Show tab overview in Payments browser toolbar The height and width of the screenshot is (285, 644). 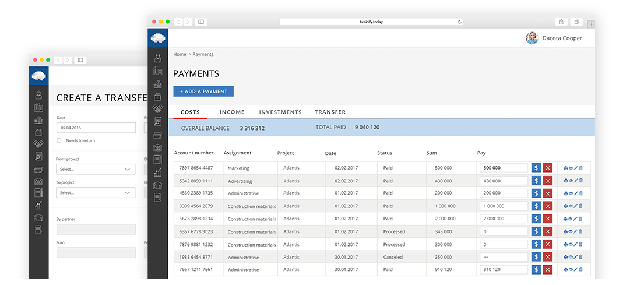click(576, 22)
